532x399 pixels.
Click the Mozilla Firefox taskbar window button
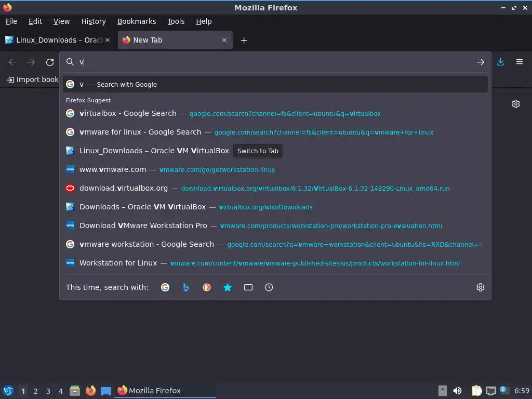(x=166, y=391)
